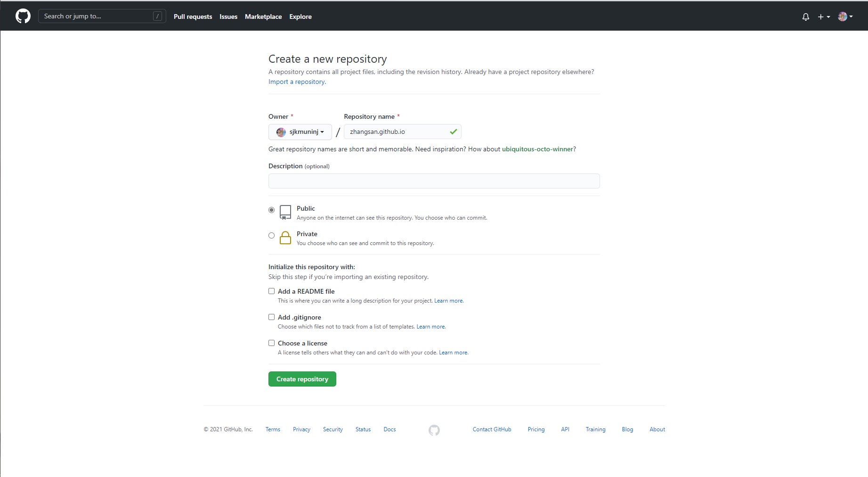Click the green checkmark in repository name
This screenshot has width=868, height=477.
pyautogui.click(x=453, y=132)
